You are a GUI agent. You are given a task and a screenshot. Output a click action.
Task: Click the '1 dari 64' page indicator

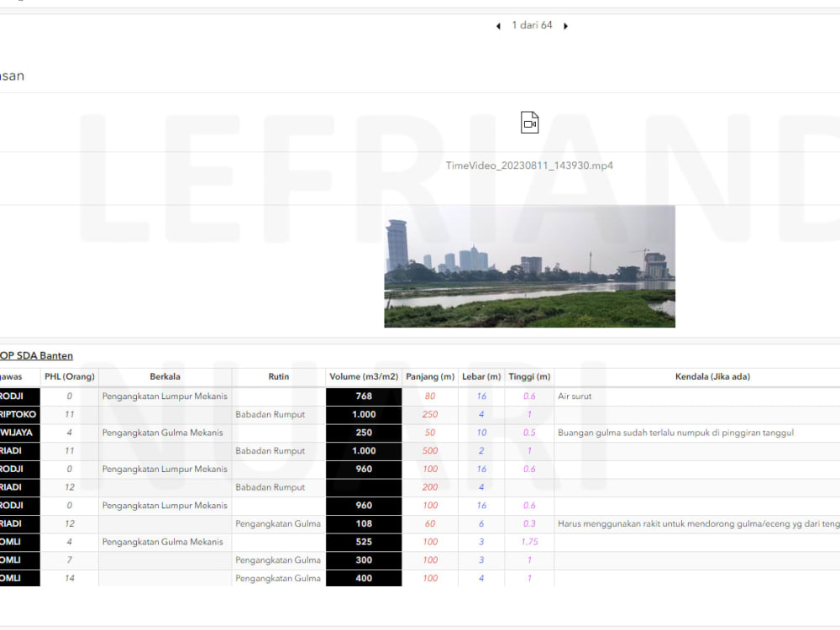tap(532, 25)
